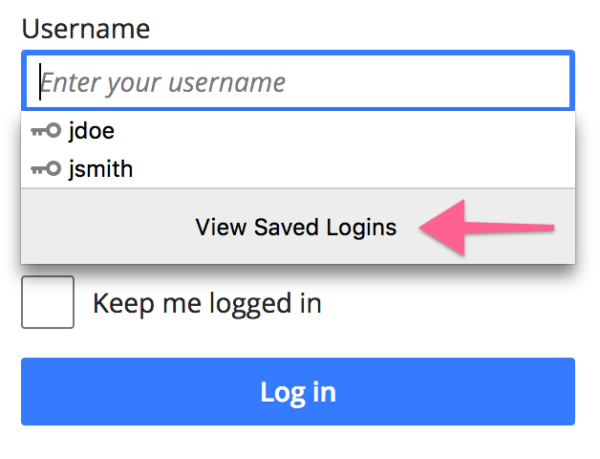Open View Saved Logins
The width and height of the screenshot is (600, 459).
296,228
